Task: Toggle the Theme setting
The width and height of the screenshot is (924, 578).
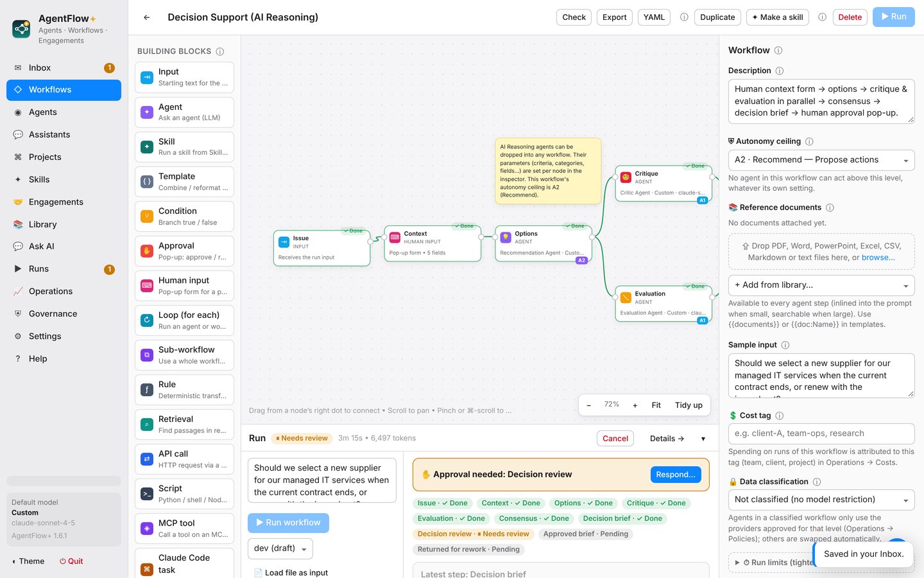Action: tap(28, 561)
